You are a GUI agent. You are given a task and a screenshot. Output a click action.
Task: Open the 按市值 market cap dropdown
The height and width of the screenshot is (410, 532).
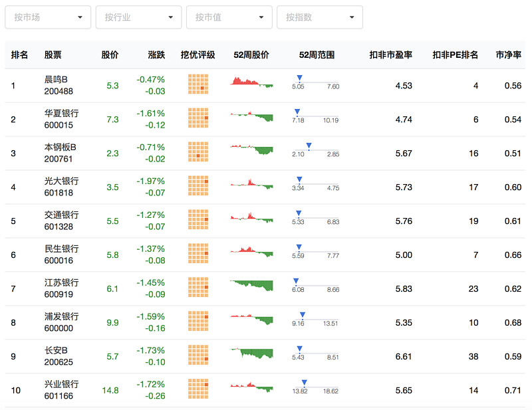click(229, 17)
